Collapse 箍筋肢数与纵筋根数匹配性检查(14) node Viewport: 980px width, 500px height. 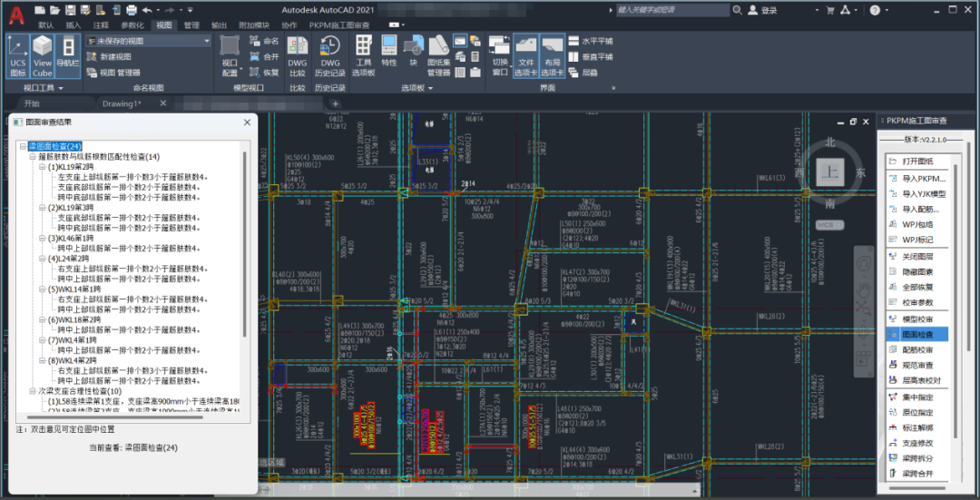point(34,157)
